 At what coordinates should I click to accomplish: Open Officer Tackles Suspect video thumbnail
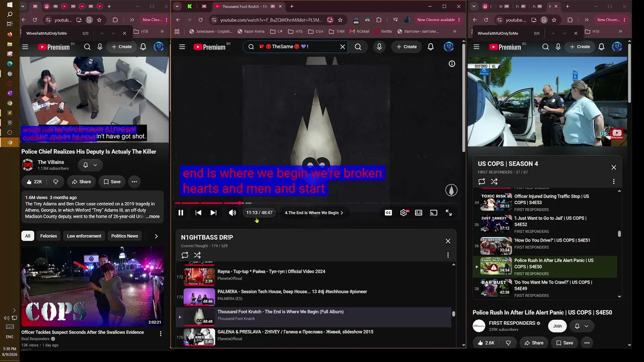[93, 287]
